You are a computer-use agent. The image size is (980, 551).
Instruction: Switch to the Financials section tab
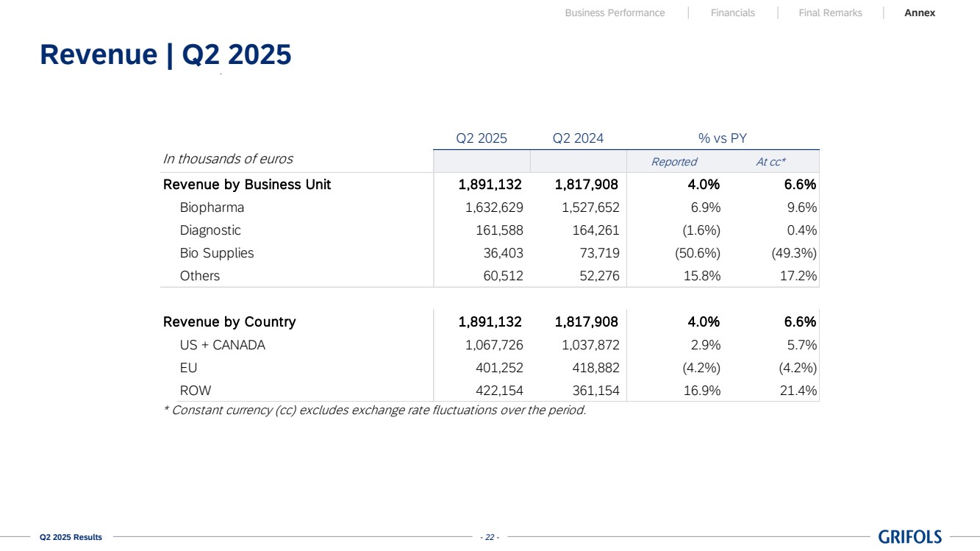click(732, 13)
